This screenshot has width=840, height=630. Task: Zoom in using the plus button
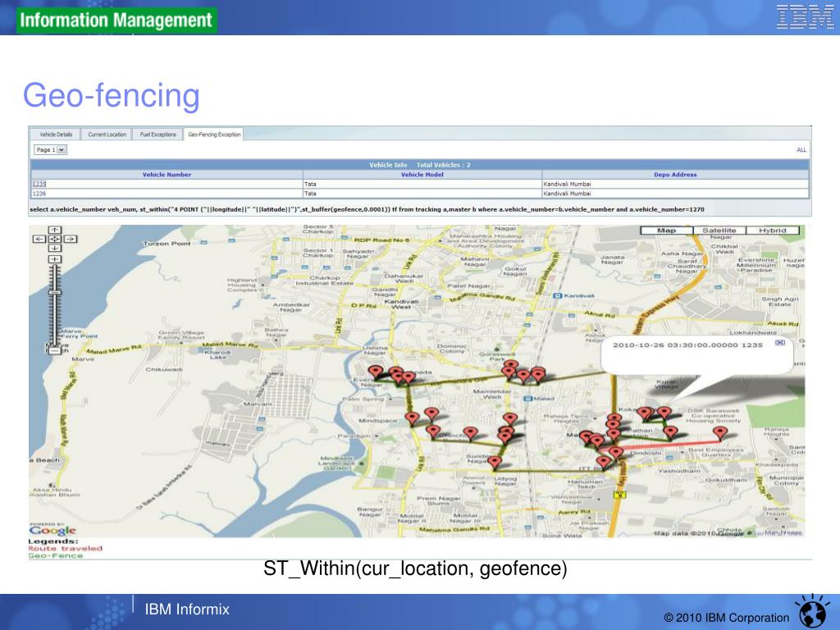(55, 259)
